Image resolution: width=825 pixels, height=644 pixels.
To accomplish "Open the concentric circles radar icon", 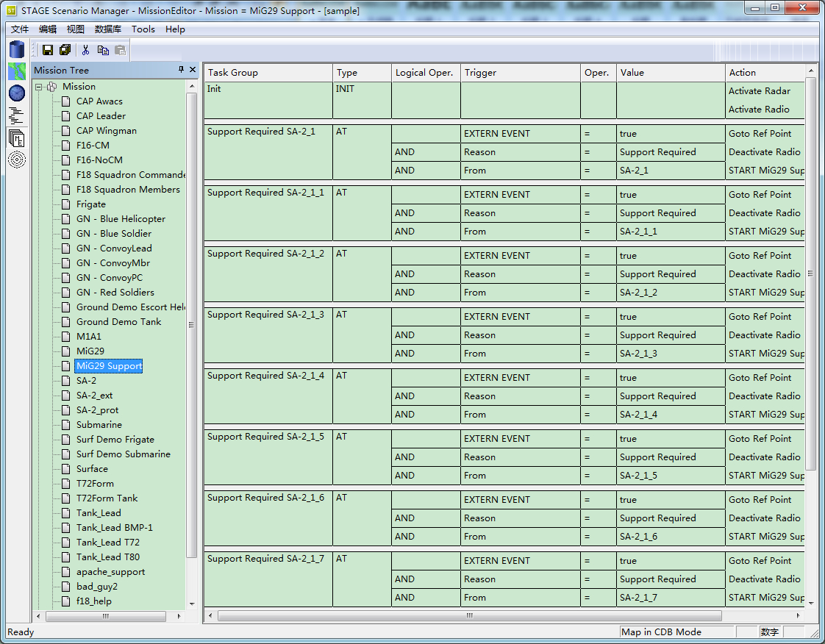I will point(17,160).
